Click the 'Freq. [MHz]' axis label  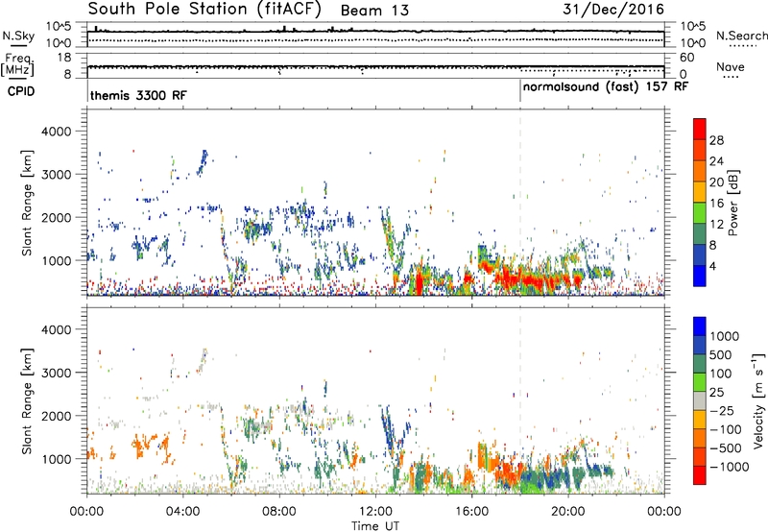[17, 64]
